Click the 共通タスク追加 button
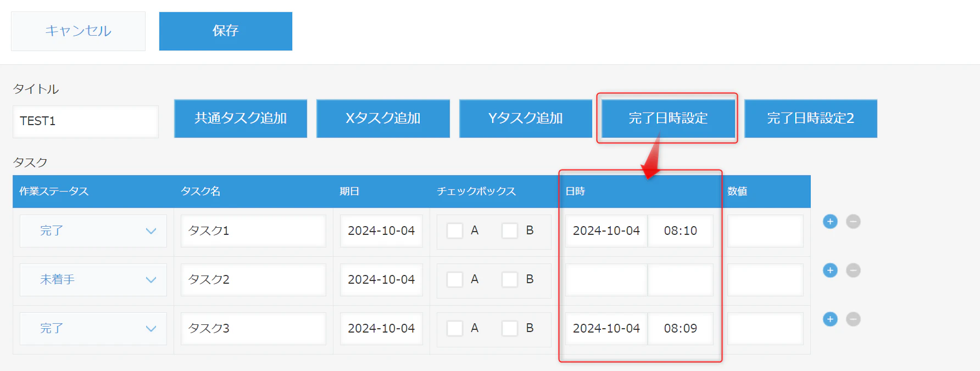 pyautogui.click(x=241, y=119)
